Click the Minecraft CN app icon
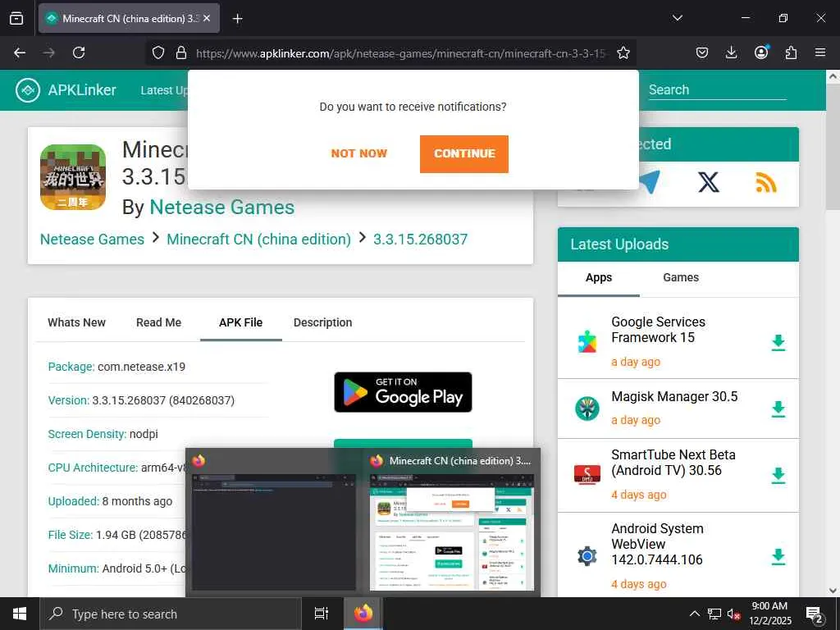Viewport: 840px width, 630px height. point(73,177)
